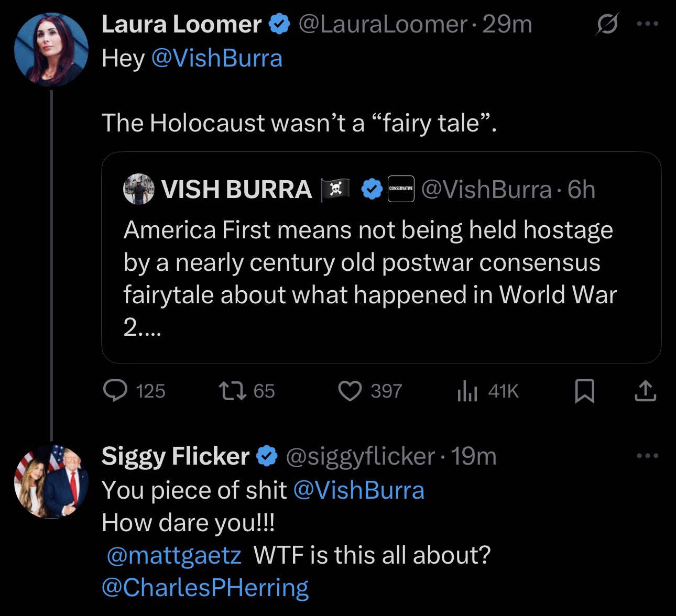This screenshot has width=676, height=616.
Task: Open Siggy Flicker's profile picture
Action: (x=51, y=482)
